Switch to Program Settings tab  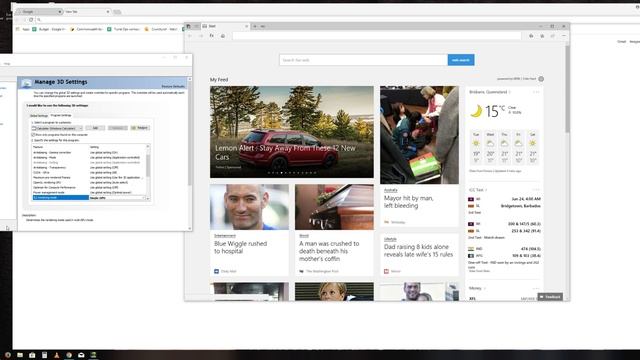pos(61,116)
